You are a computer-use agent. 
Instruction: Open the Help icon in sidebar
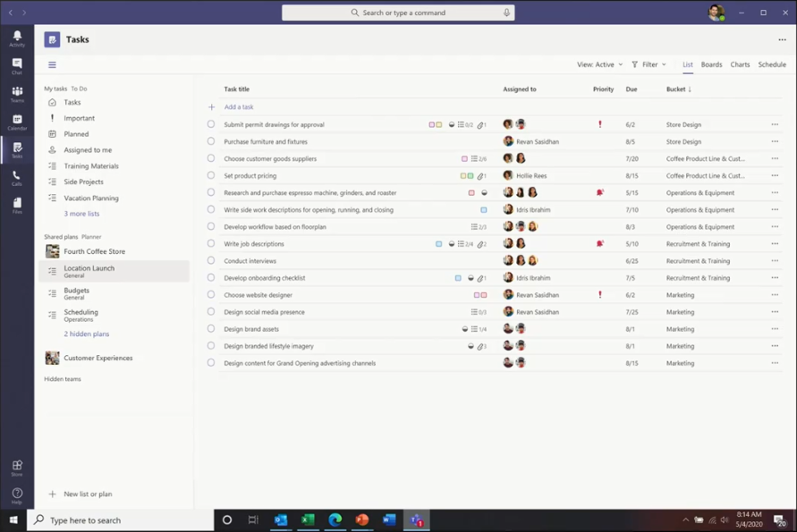pyautogui.click(x=17, y=495)
